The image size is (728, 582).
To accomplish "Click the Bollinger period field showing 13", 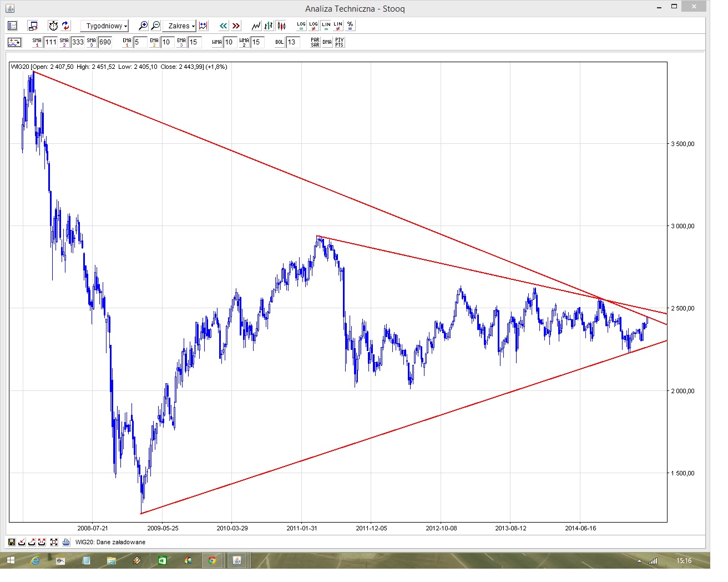I will click(x=292, y=42).
